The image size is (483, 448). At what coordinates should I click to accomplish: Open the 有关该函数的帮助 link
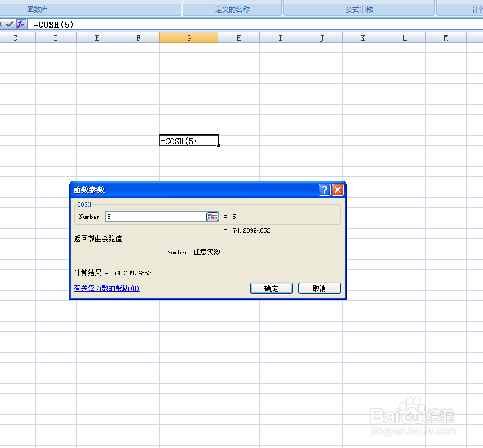[106, 288]
